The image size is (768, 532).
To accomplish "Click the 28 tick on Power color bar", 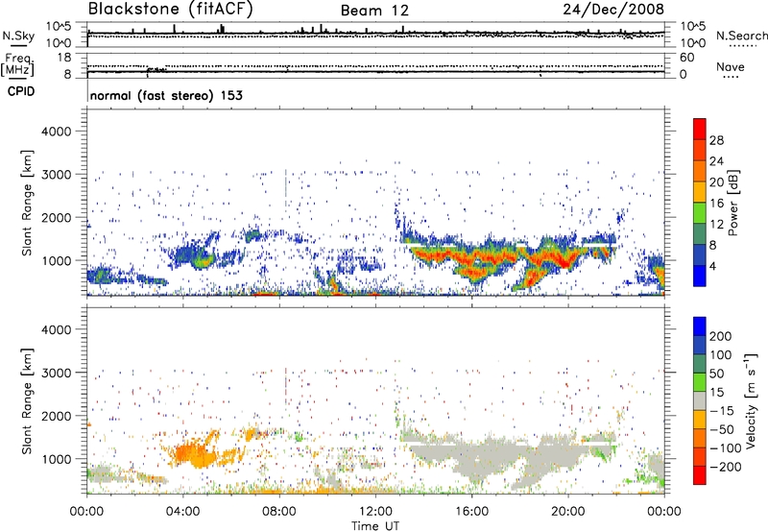I will point(716,140).
